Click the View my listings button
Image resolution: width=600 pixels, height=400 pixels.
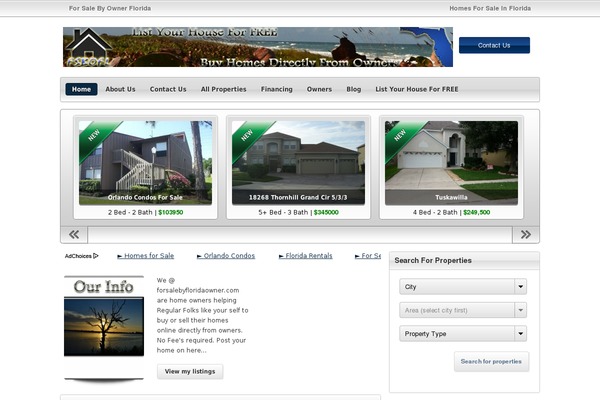coord(190,371)
